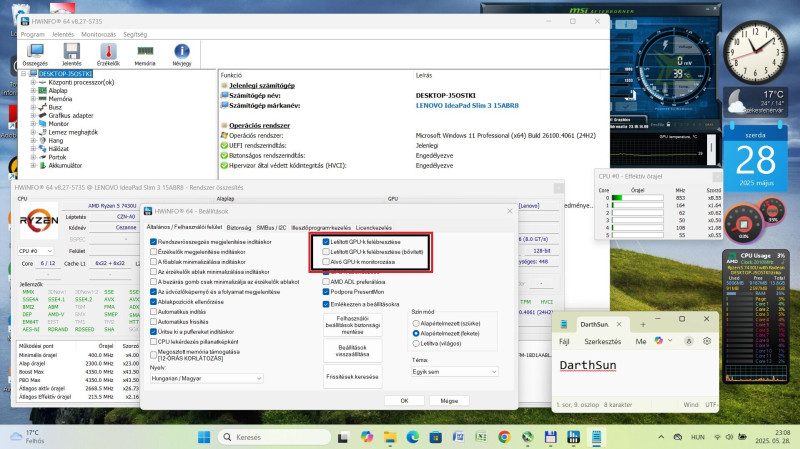Open the Névjegy info toolbar icon
This screenshot has height=449, width=800.
[x=182, y=55]
